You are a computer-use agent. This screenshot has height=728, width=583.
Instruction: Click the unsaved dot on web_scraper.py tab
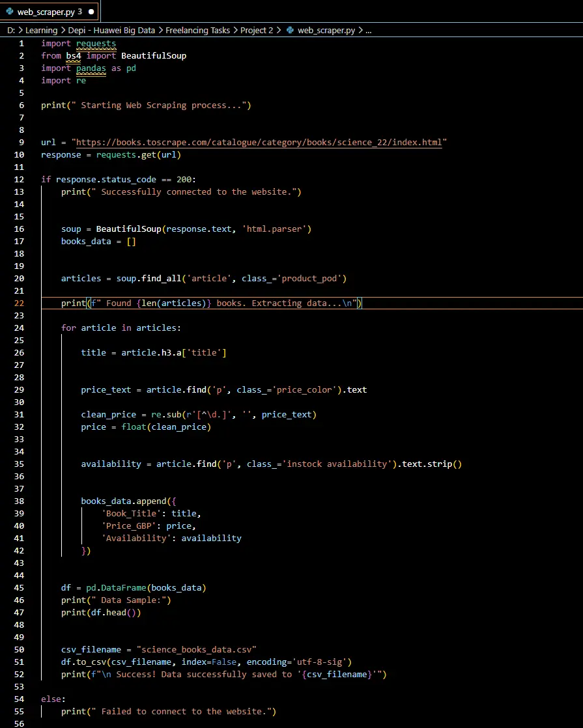[91, 12]
